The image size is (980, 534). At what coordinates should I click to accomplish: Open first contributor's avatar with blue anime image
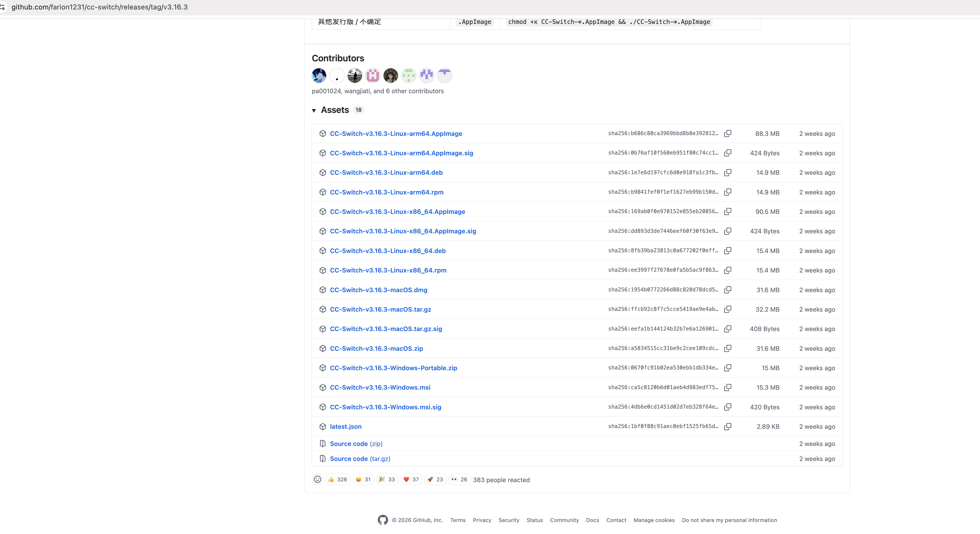pos(319,75)
